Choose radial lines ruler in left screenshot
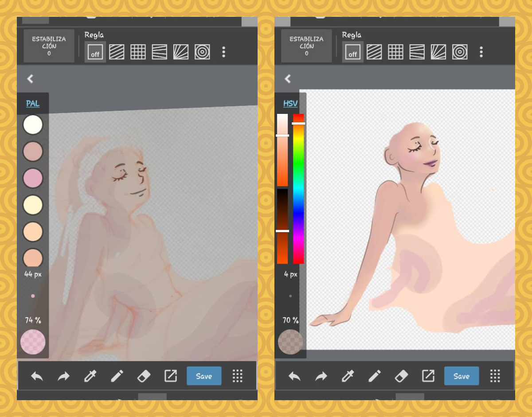Image resolution: width=532 pixels, height=417 pixels. tap(181, 52)
